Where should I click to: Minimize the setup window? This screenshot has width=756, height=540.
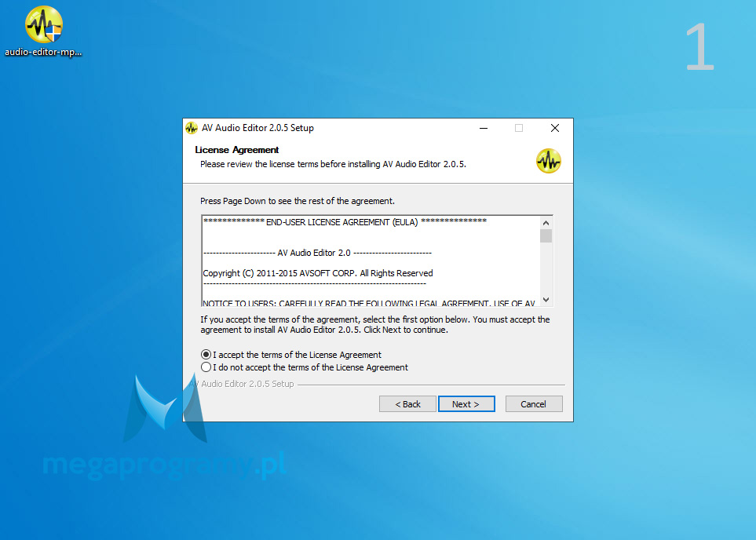484,128
